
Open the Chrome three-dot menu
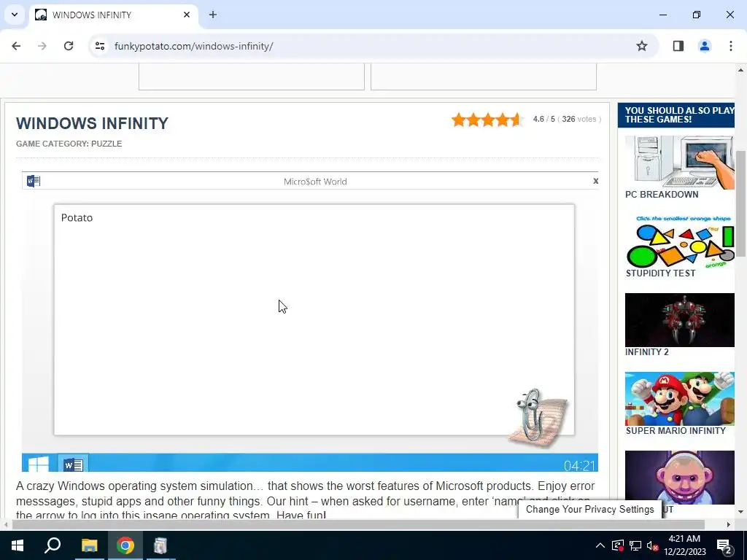click(730, 46)
